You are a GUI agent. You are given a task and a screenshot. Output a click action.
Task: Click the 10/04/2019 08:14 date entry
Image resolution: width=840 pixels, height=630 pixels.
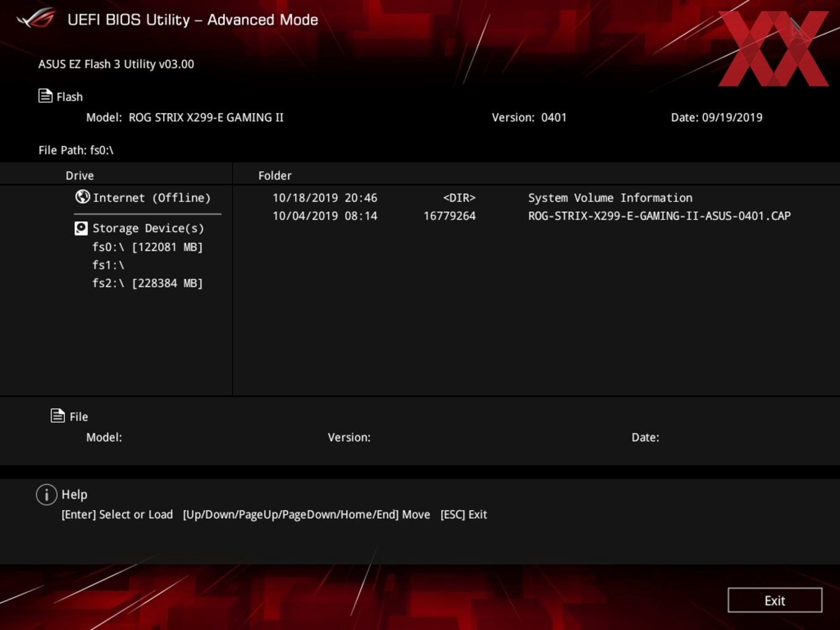tap(325, 216)
